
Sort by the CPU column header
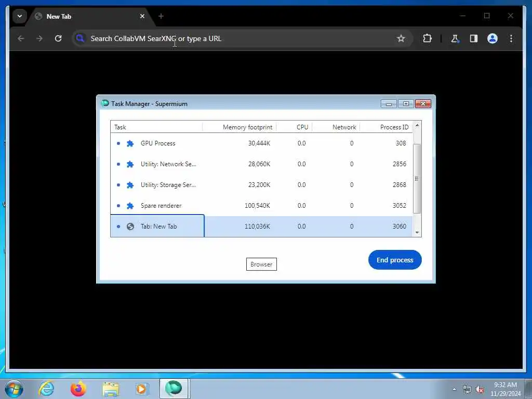click(x=294, y=127)
